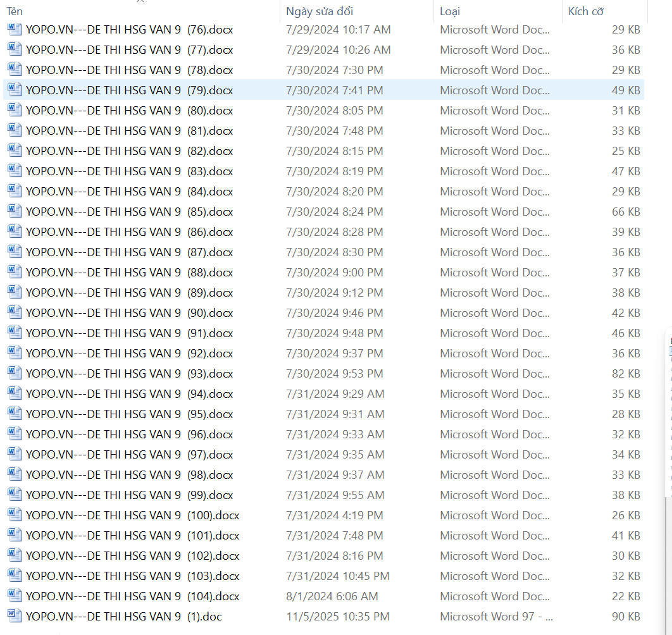The height and width of the screenshot is (635, 672).
Task: Click the 82 KB size entry
Action: tap(626, 374)
